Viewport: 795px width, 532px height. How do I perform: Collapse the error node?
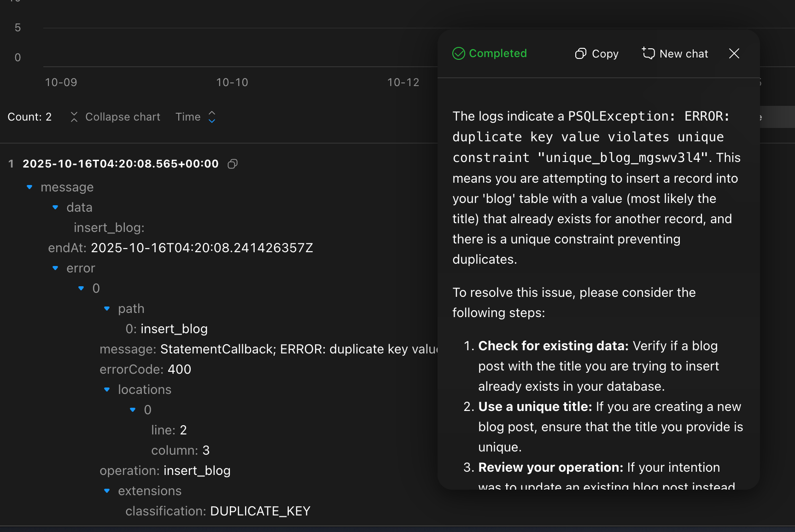pos(55,268)
